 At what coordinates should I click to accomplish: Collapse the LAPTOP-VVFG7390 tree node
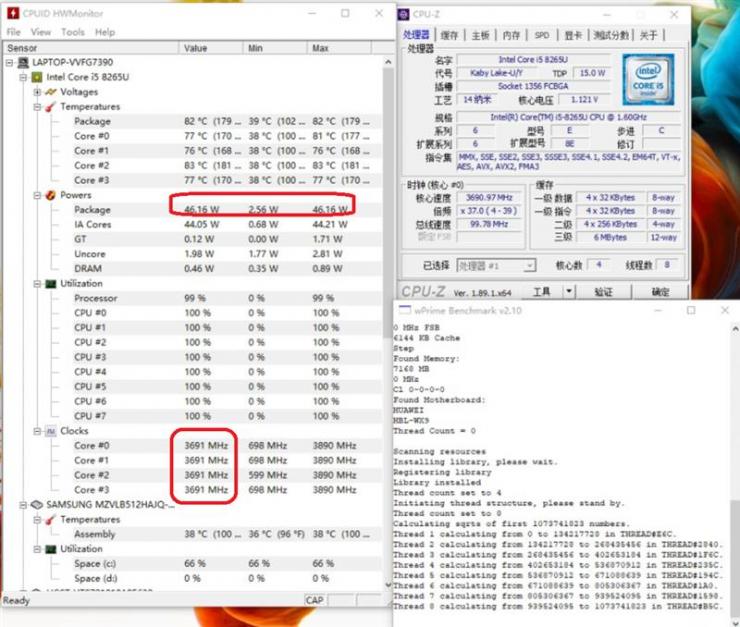coord(9,62)
